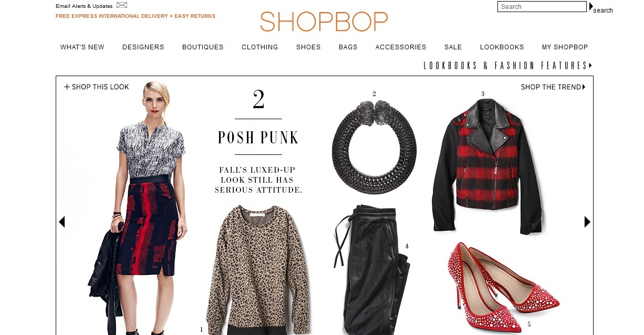Click inside the Search input field
The height and width of the screenshot is (335, 644).
coord(542,7)
